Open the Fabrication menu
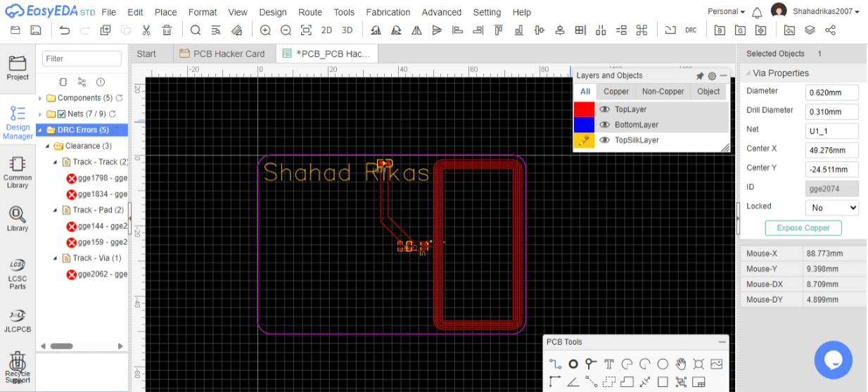This screenshot has width=868, height=392. pyautogui.click(x=388, y=12)
